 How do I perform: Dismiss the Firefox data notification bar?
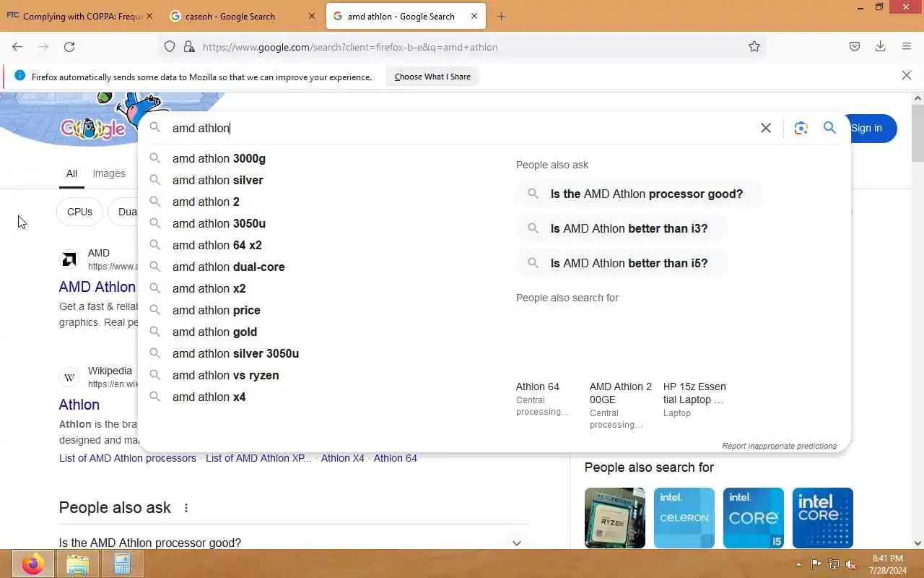[907, 76]
